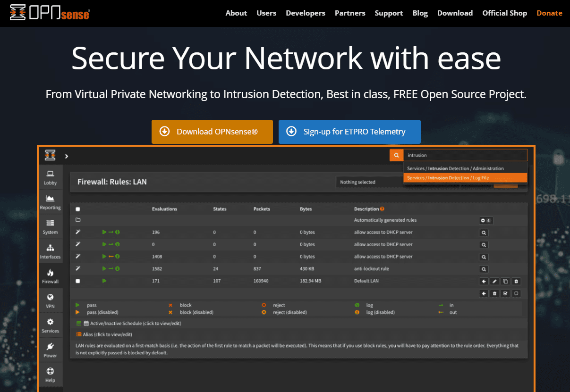
Task: Click the clone icon for Default LAN
Action: coord(505,281)
